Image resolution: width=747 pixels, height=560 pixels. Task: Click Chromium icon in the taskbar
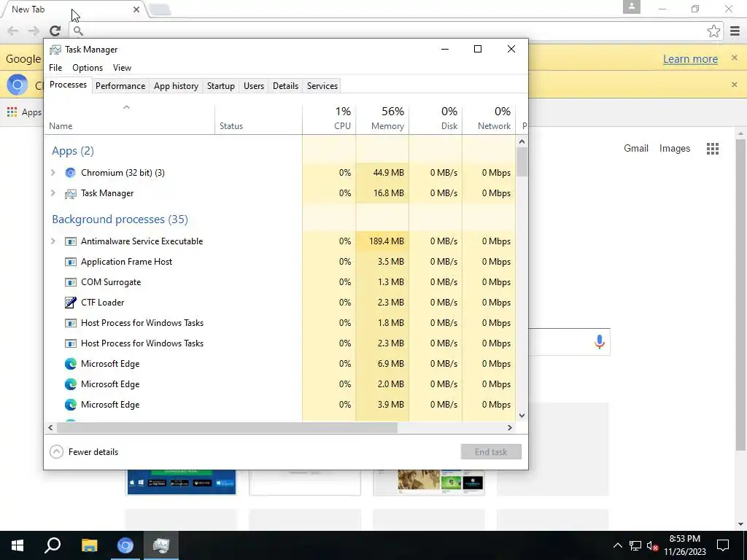[125, 545]
